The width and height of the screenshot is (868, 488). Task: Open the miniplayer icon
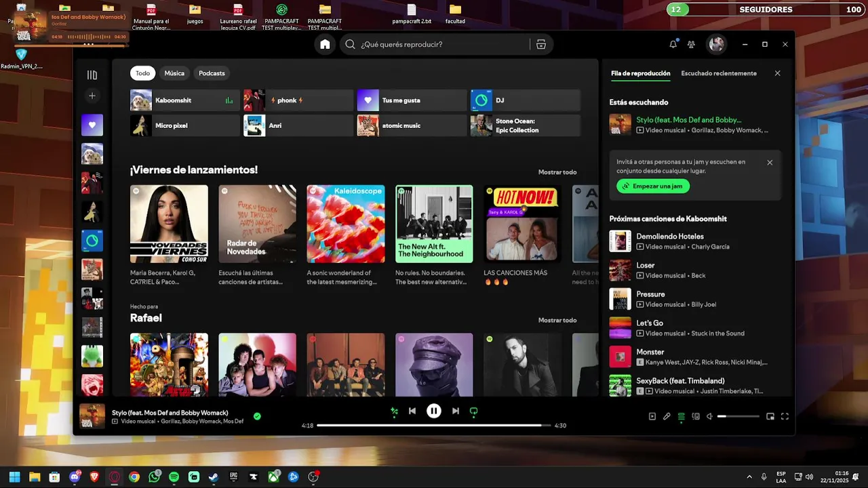pyautogui.click(x=770, y=417)
